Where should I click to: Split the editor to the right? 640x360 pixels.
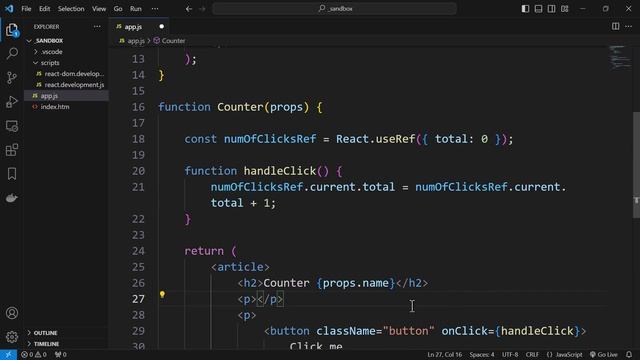(x=616, y=27)
